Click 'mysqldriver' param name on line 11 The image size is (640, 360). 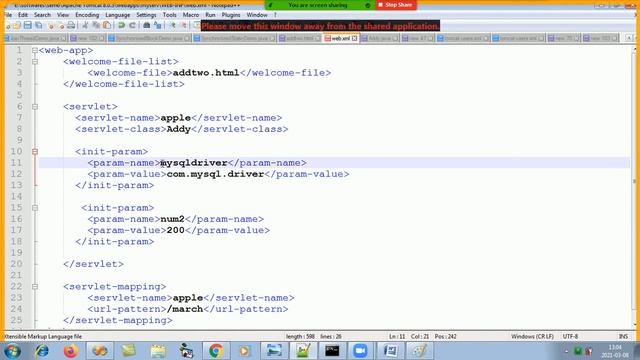pyautogui.click(x=194, y=163)
